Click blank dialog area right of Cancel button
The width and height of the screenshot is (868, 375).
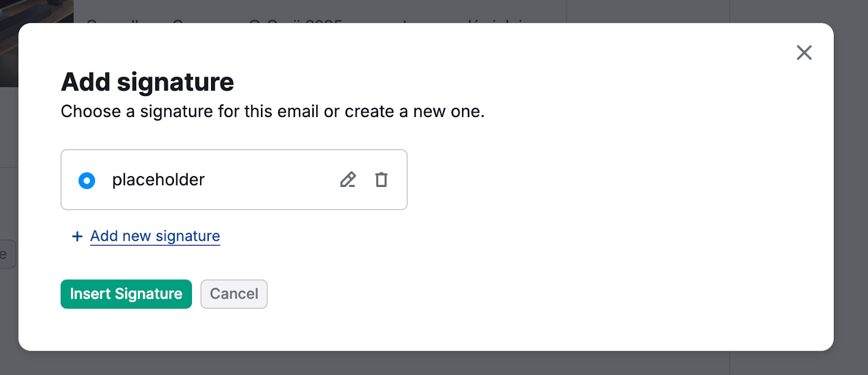[488, 294]
